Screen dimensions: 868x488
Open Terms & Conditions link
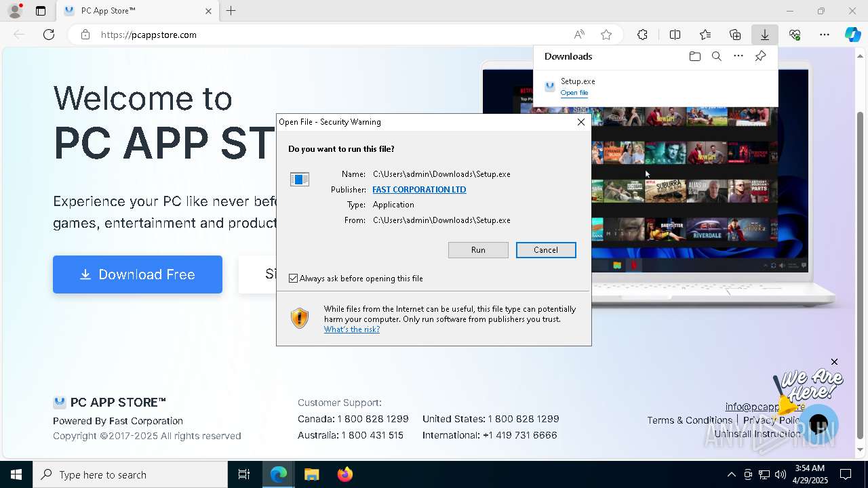pyautogui.click(x=690, y=420)
